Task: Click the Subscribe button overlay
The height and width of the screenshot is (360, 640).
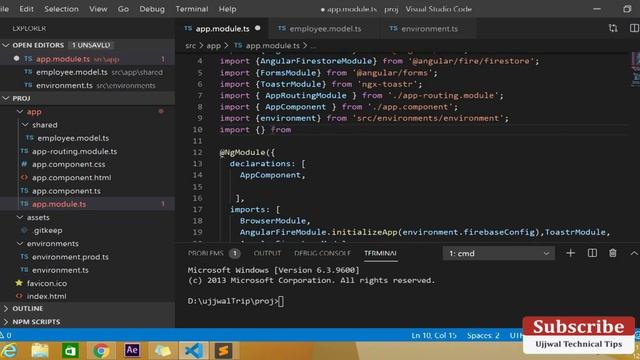Action: click(x=578, y=327)
